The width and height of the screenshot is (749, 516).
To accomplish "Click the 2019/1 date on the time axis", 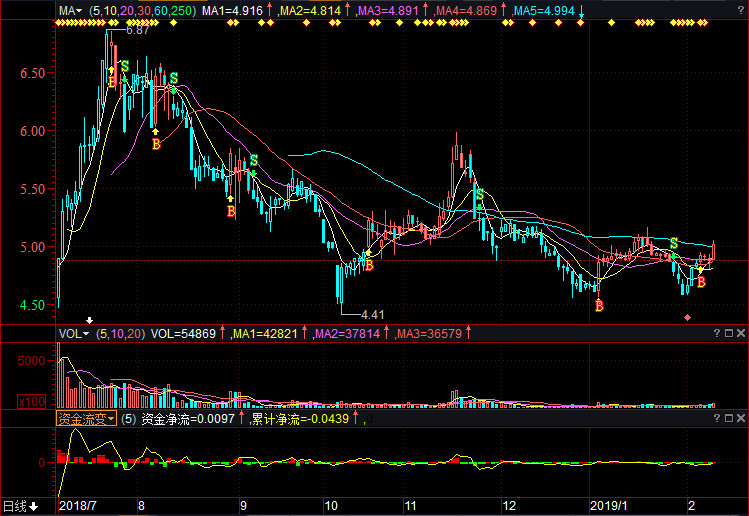I will pos(606,506).
